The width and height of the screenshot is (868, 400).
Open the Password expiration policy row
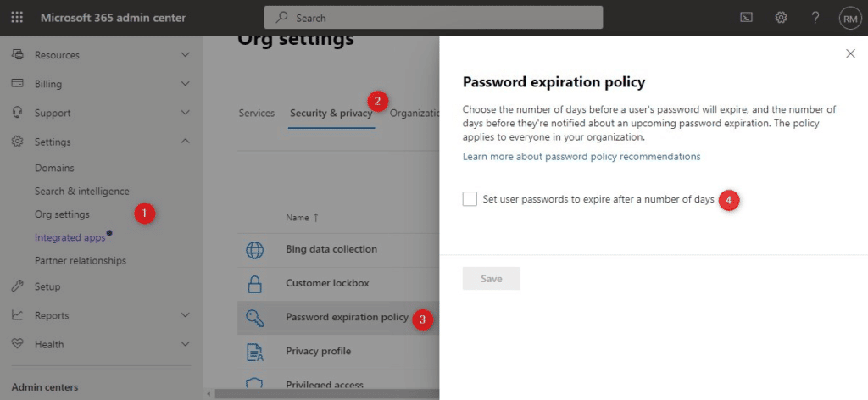click(x=338, y=318)
